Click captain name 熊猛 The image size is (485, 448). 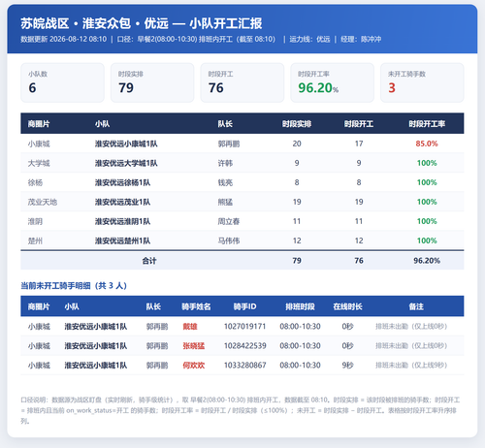225,202
